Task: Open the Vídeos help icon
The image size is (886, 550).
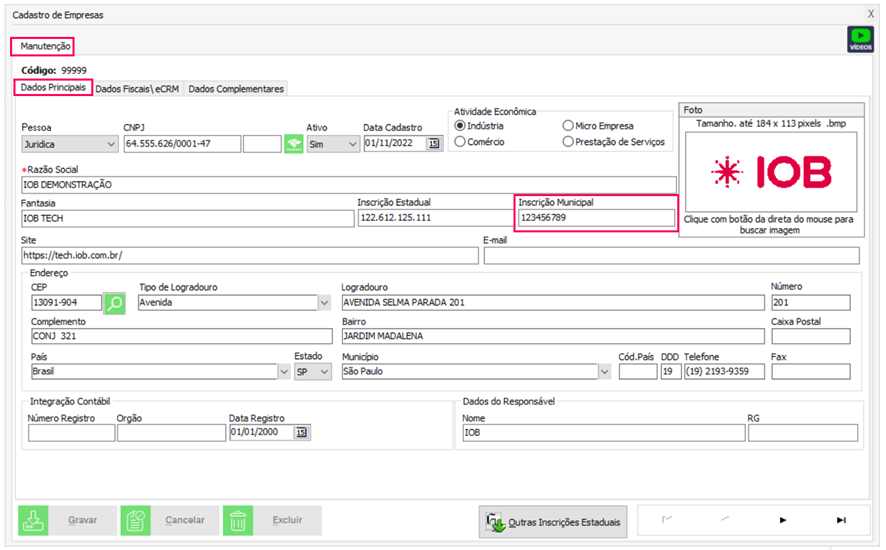Action: [x=860, y=40]
